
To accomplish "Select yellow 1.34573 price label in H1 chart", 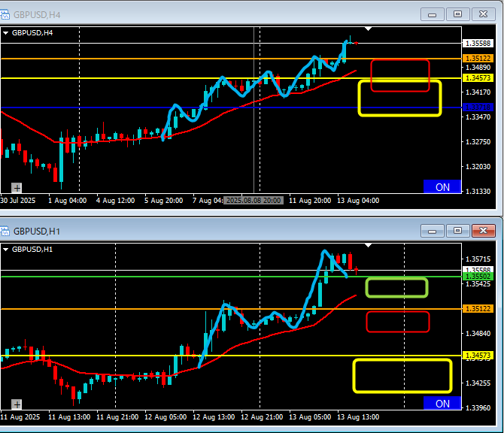I will [478, 356].
